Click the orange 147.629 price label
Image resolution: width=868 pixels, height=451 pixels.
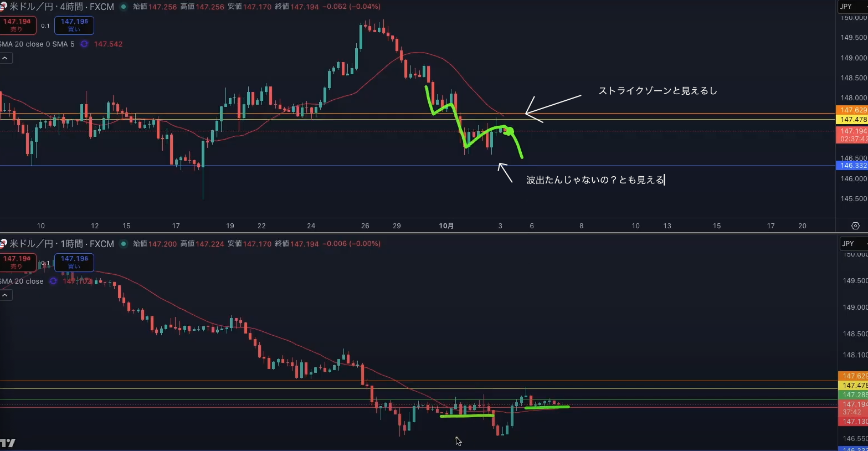tap(852, 110)
